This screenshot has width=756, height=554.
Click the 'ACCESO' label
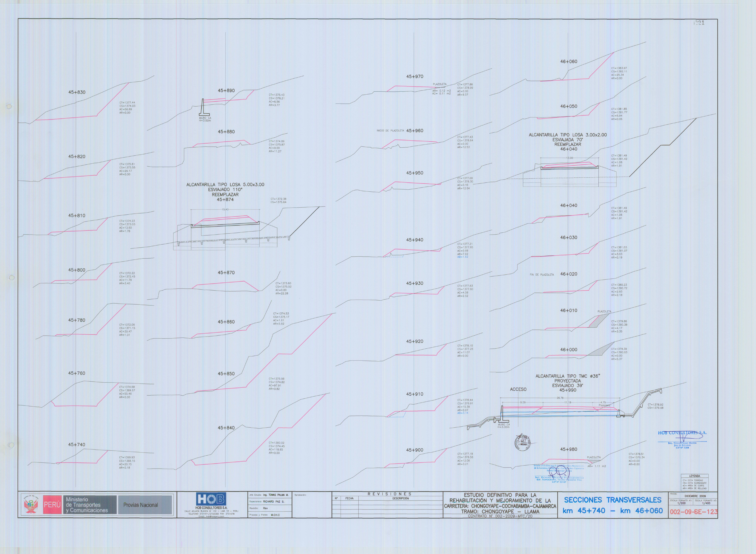pyautogui.click(x=518, y=389)
